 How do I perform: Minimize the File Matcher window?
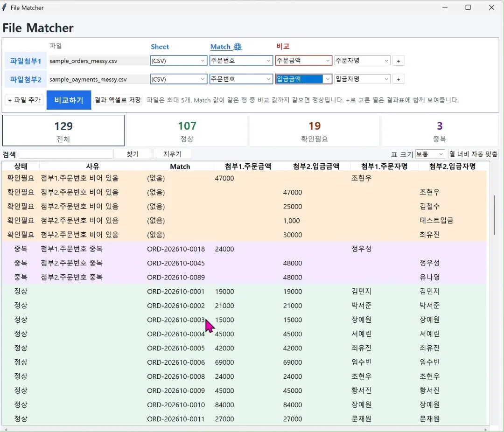tap(445, 7)
